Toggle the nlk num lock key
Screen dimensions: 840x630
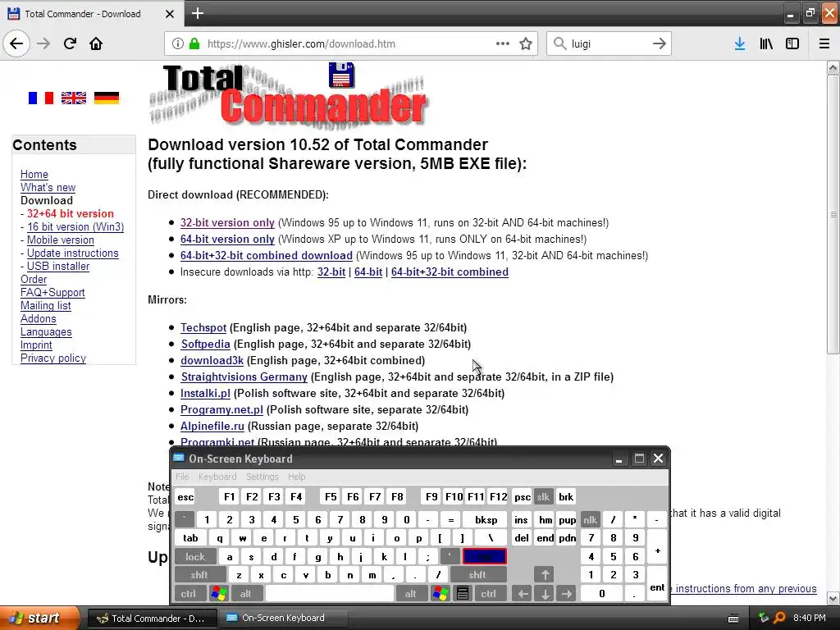click(x=590, y=519)
